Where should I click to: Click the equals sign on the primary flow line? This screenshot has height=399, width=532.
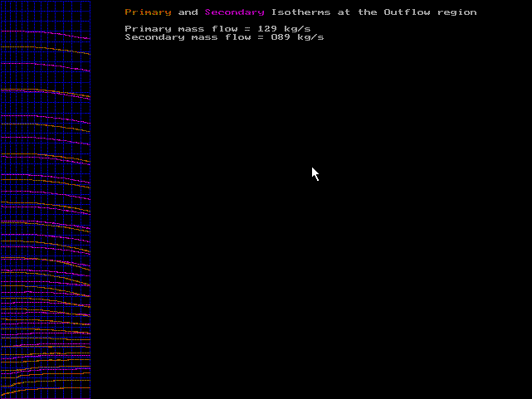pyautogui.click(x=247, y=29)
